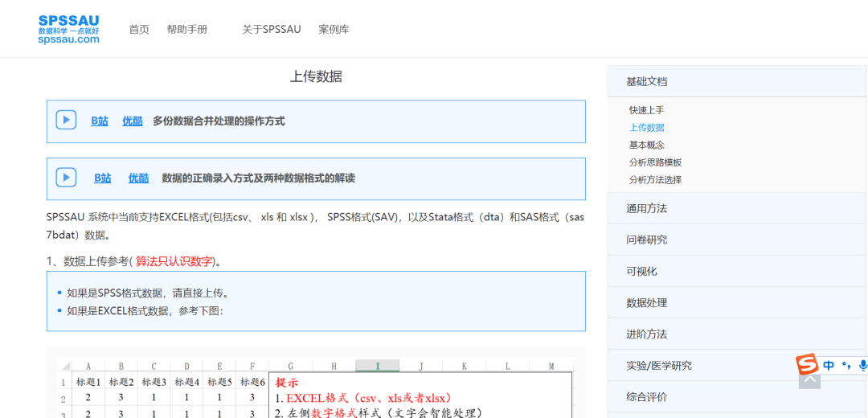Image resolution: width=868 pixels, height=418 pixels.
Task: Click the microphone icon in input toolbar
Action: point(862,365)
